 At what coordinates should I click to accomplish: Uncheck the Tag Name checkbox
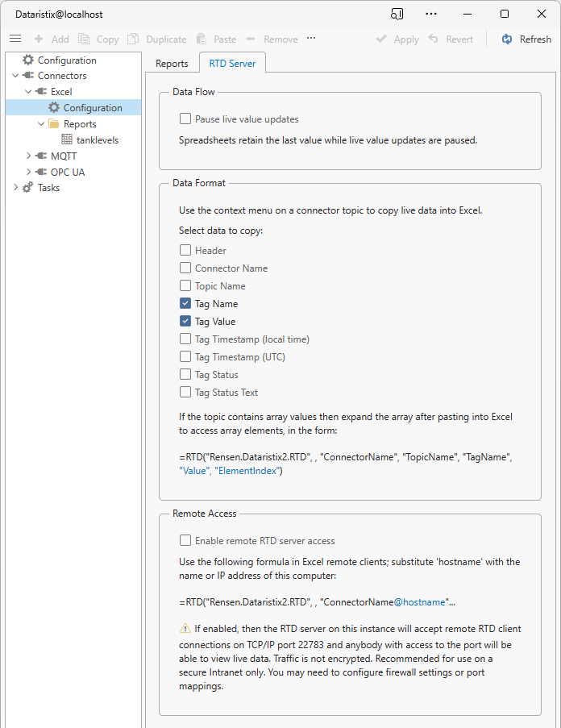click(x=185, y=303)
